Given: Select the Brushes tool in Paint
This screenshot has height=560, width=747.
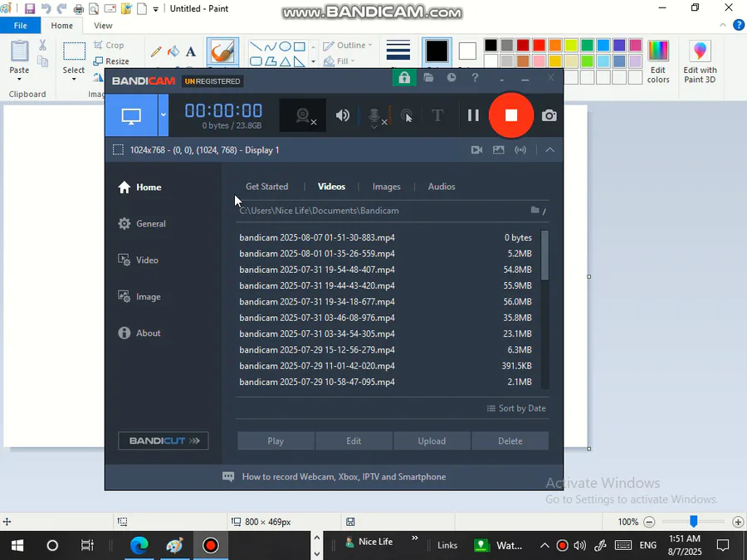Looking at the screenshot, I should point(222,52).
